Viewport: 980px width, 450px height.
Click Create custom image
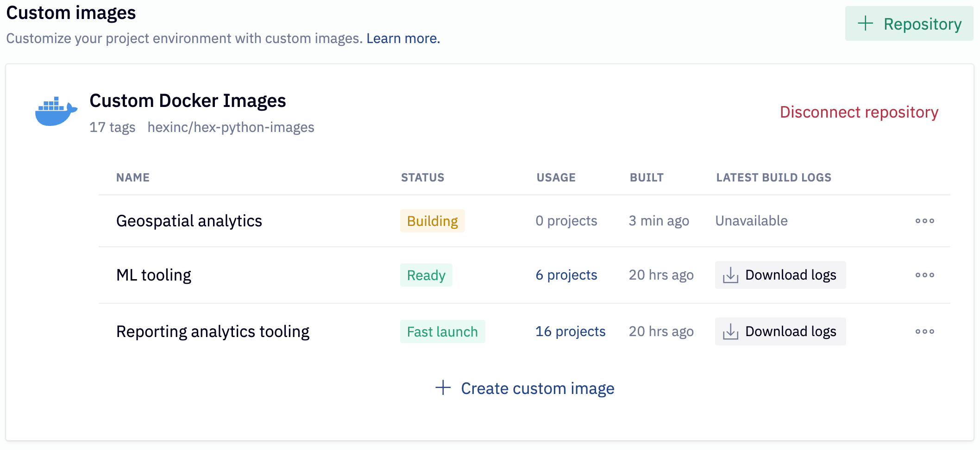537,388
